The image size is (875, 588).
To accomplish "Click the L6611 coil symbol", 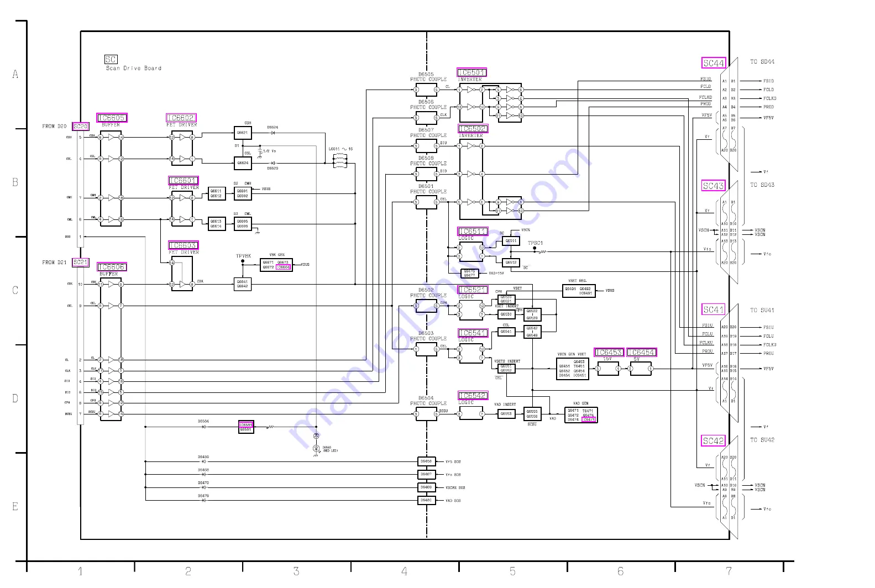I will 340,160.
